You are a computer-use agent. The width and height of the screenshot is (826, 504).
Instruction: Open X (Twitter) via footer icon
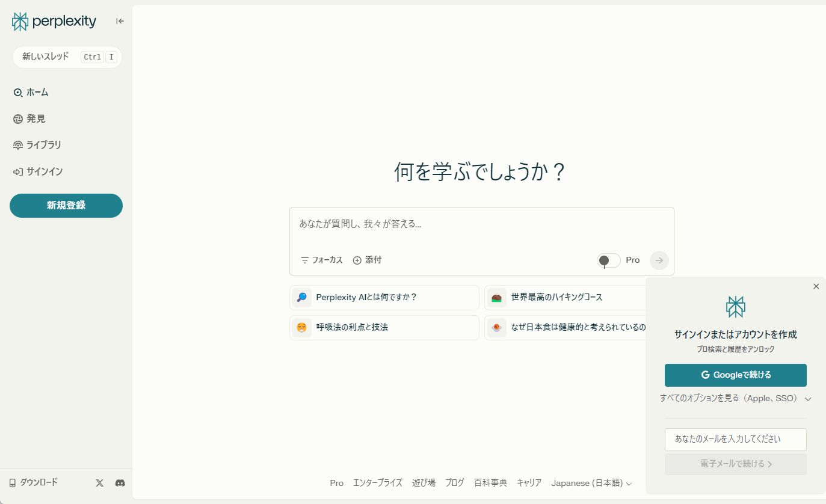coord(99,482)
